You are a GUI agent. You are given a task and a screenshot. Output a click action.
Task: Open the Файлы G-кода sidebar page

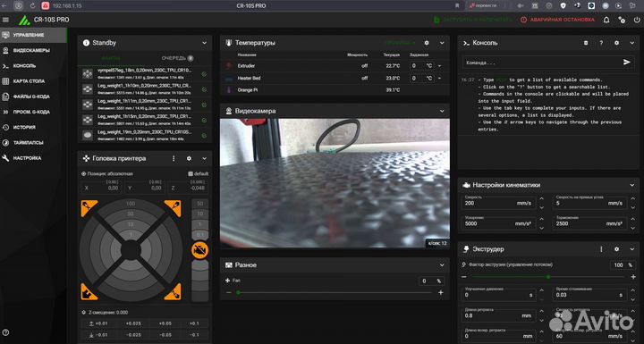coord(34,96)
